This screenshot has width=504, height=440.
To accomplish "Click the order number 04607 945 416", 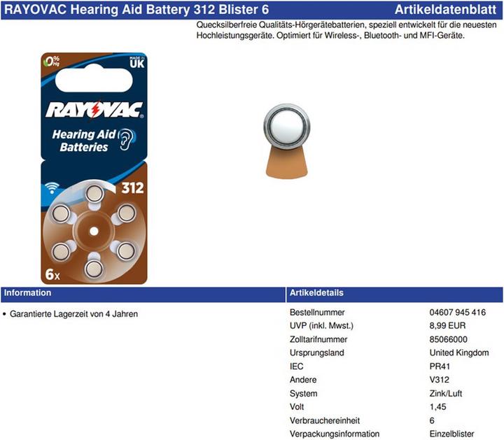I will [457, 313].
